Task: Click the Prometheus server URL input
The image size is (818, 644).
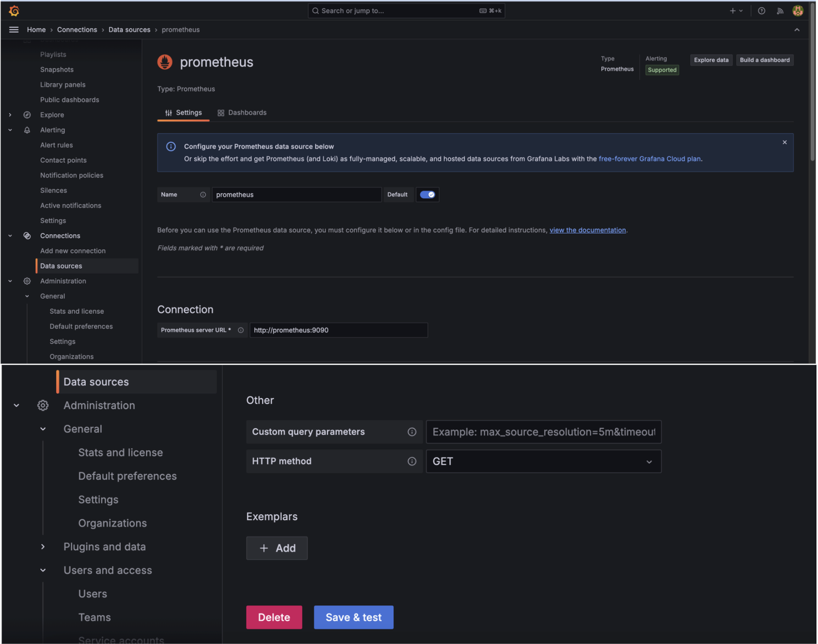Action: pyautogui.click(x=339, y=330)
